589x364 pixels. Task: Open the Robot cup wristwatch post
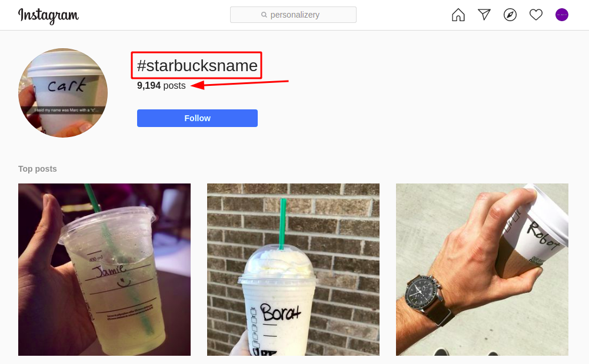tap(482, 269)
